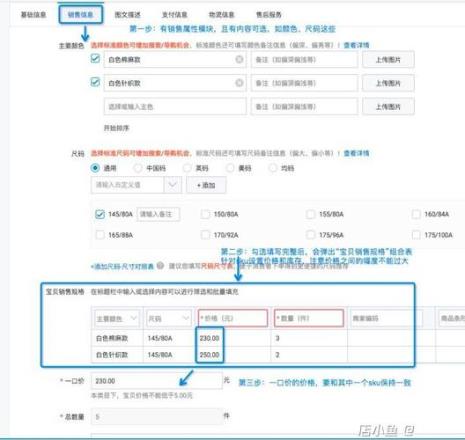465x440 pixels.
Task: Click 开始排序 under the color list
Action: point(116,128)
